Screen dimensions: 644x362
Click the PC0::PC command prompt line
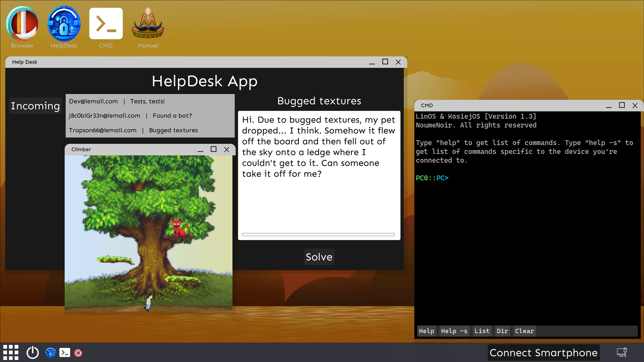(432, 178)
